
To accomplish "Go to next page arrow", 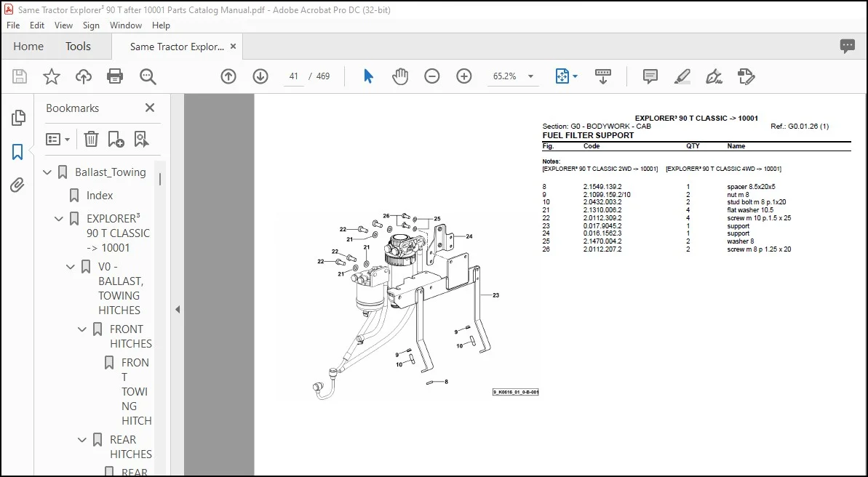I will [x=260, y=76].
